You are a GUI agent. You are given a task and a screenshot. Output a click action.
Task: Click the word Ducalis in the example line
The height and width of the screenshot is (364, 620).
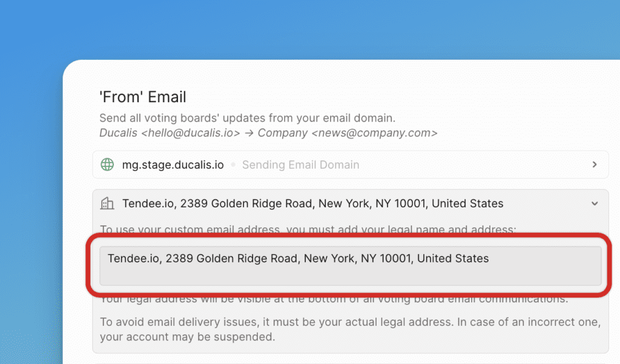pyautogui.click(x=118, y=132)
